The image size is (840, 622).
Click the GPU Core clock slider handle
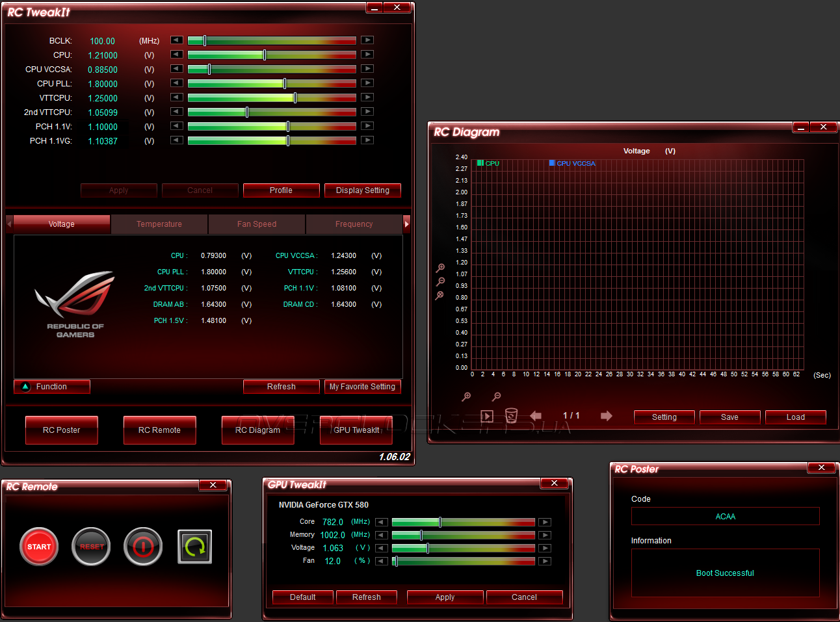(440, 522)
